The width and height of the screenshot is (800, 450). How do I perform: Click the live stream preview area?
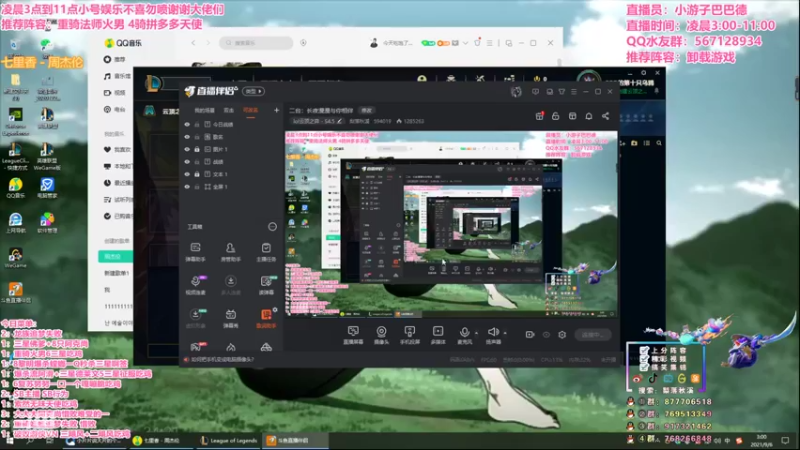[451, 224]
